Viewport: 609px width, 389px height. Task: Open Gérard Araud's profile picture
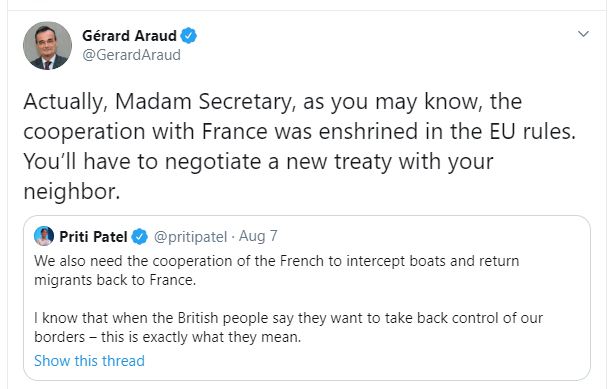(x=47, y=45)
